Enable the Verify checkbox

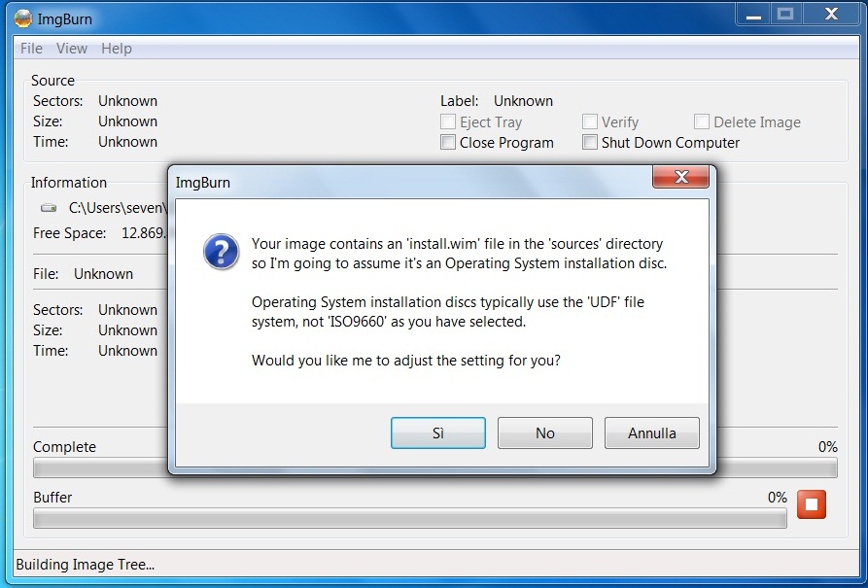[590, 121]
